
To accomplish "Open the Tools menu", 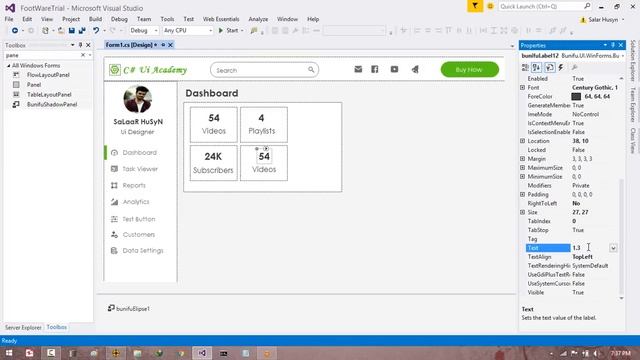I will coord(167,19).
